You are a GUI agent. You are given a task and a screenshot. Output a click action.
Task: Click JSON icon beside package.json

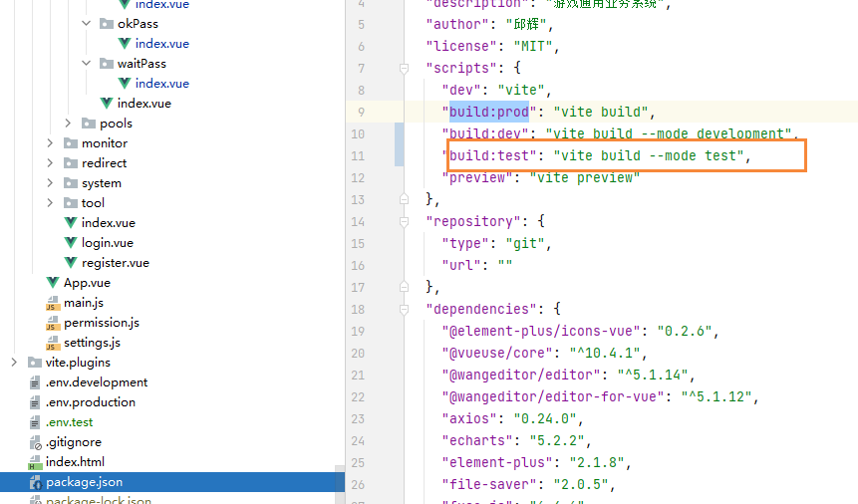[35, 482]
